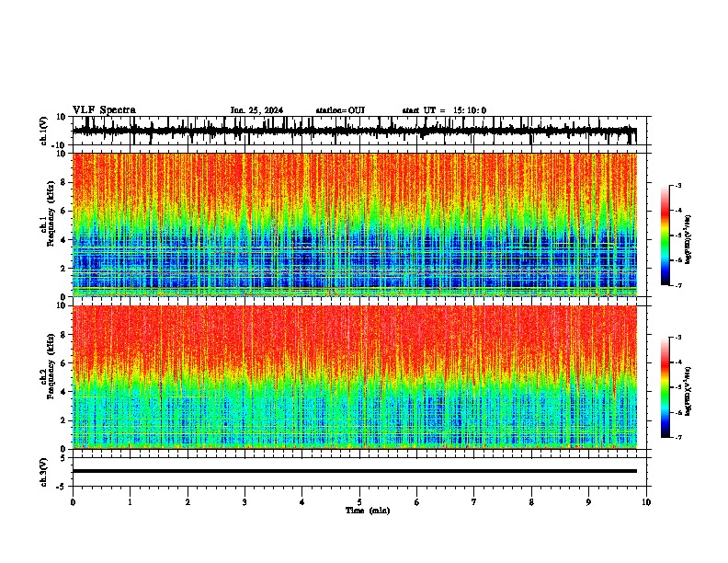
Task: Click inside the ch.1 spectrogram plot
Action: [355, 224]
